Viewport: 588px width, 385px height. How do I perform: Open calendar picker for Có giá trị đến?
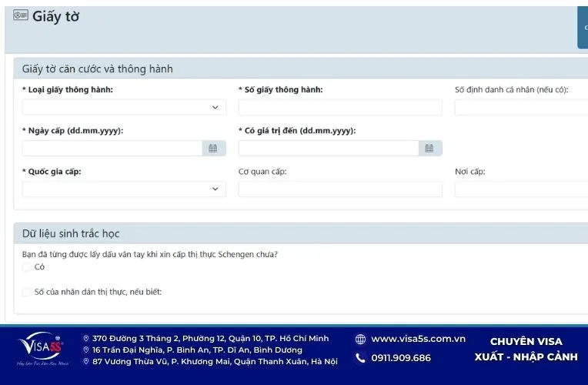[x=429, y=149]
